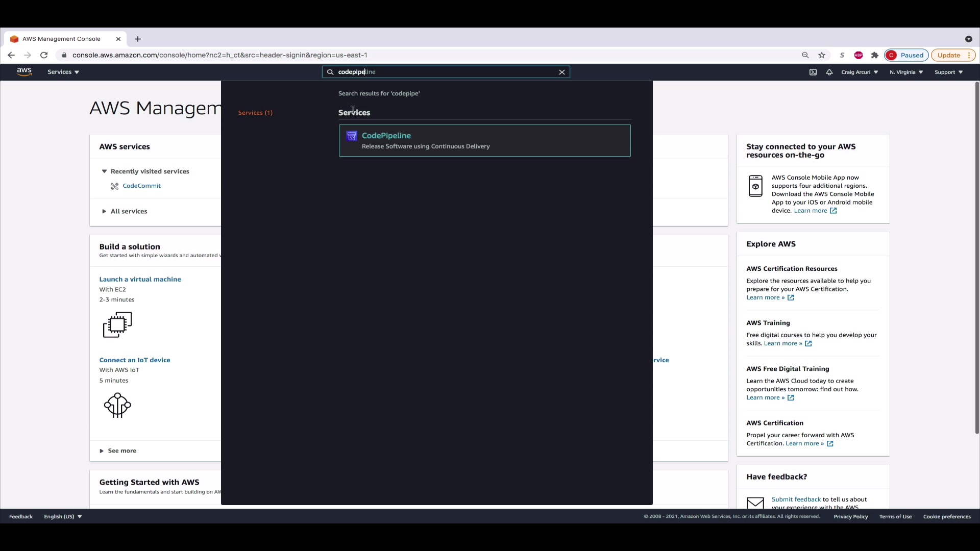
Task: Open the CodeCommit recently visited link
Action: [141, 186]
